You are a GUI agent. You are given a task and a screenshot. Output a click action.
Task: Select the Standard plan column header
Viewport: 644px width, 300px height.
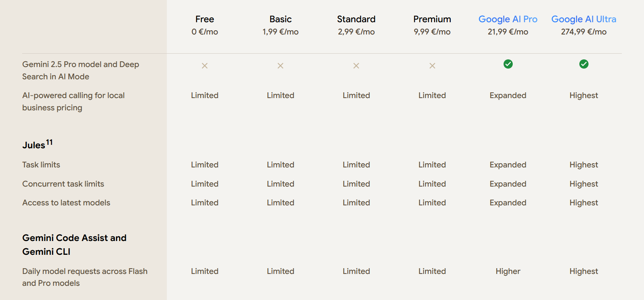pos(356,19)
